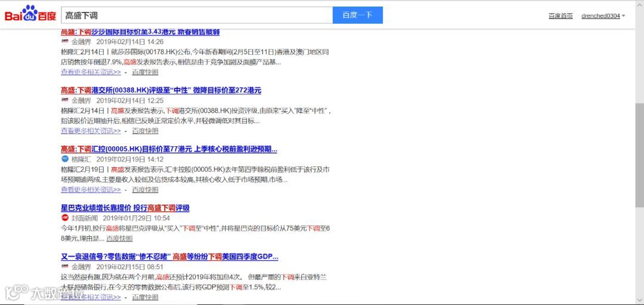The height and width of the screenshot is (305, 644).
Task: Click source name 格隆汇 dated 02月19日
Action: pyautogui.click(x=81, y=159)
